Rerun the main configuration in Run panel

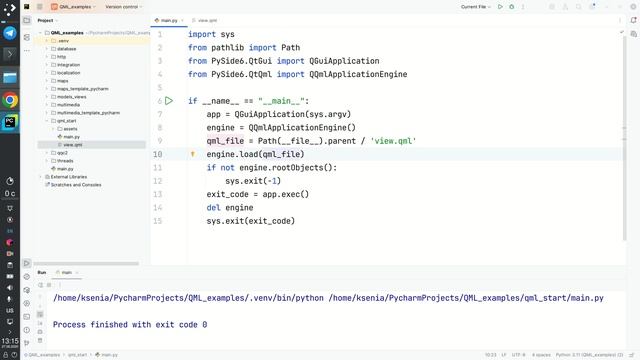click(x=40, y=285)
